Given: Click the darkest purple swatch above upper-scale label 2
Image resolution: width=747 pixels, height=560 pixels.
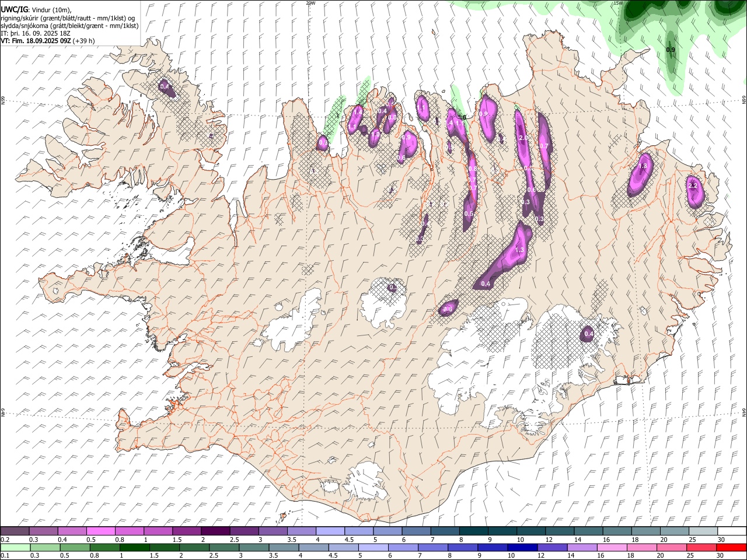Looking at the screenshot, I should coord(215,531).
